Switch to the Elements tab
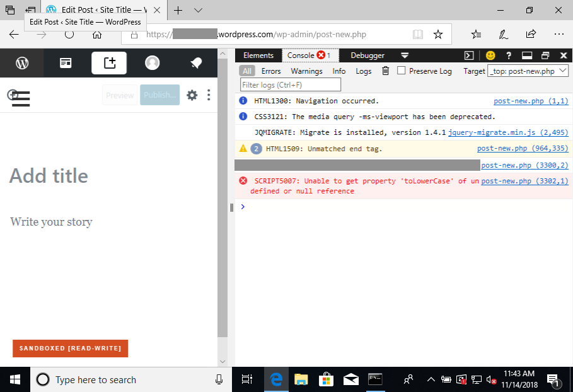Screen dimensions: 573x392 click(258, 55)
